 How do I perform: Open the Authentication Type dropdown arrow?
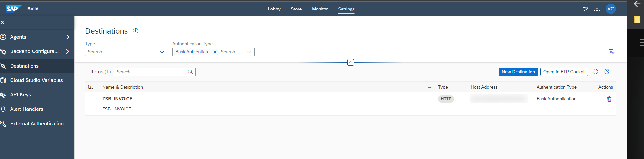pyautogui.click(x=249, y=52)
